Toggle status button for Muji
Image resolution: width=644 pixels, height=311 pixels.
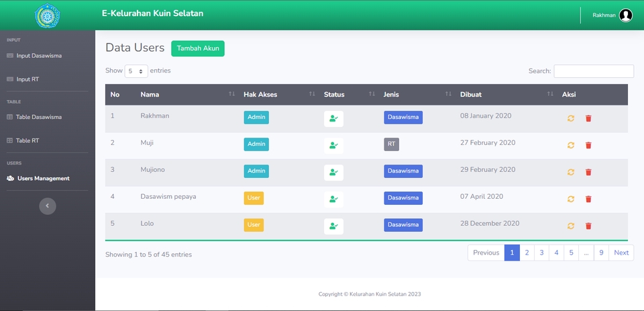(x=333, y=146)
